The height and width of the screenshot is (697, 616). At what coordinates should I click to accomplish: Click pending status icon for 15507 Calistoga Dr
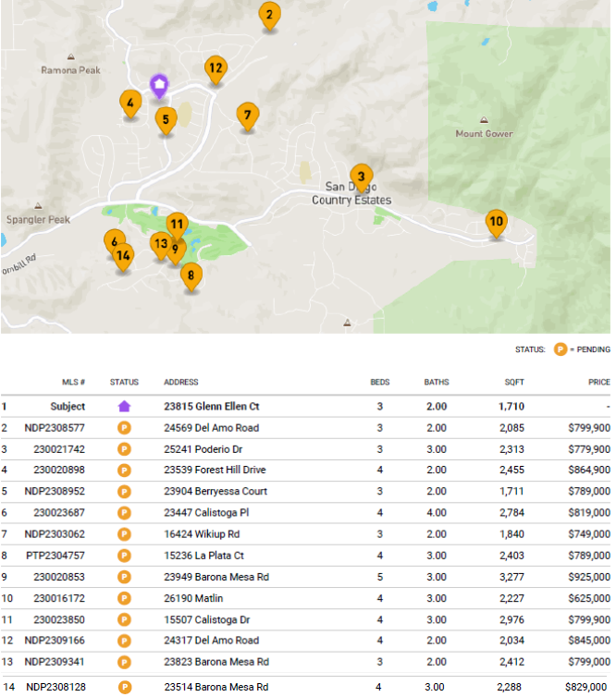point(124,619)
